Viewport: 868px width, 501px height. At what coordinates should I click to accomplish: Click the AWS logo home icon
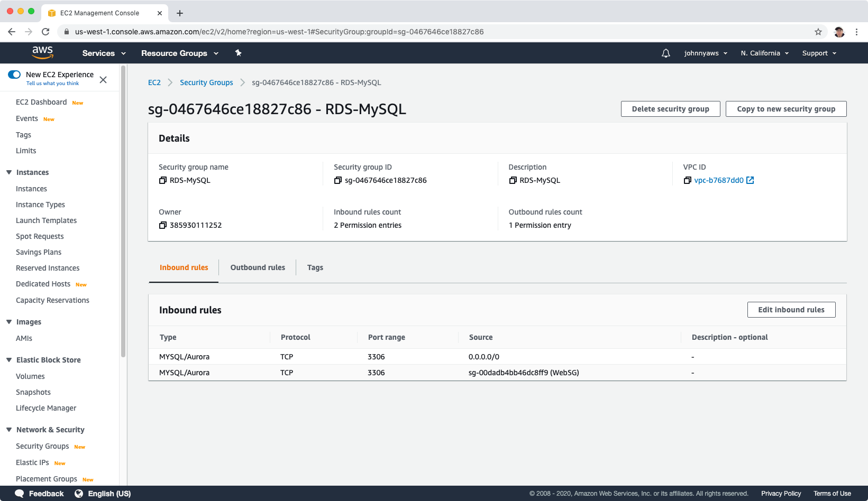coord(42,52)
